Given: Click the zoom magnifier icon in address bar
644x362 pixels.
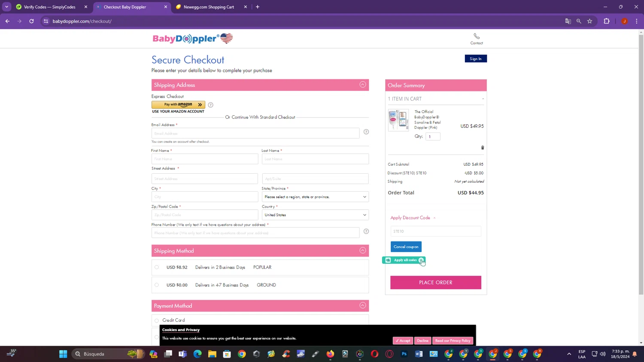Looking at the screenshot, I should (579, 21).
